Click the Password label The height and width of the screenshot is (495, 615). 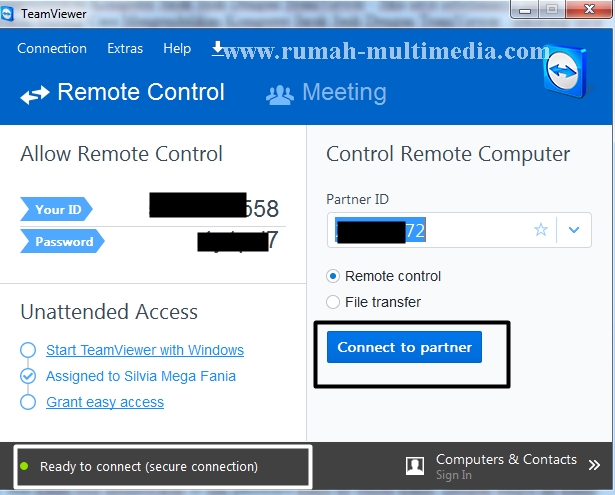(63, 242)
